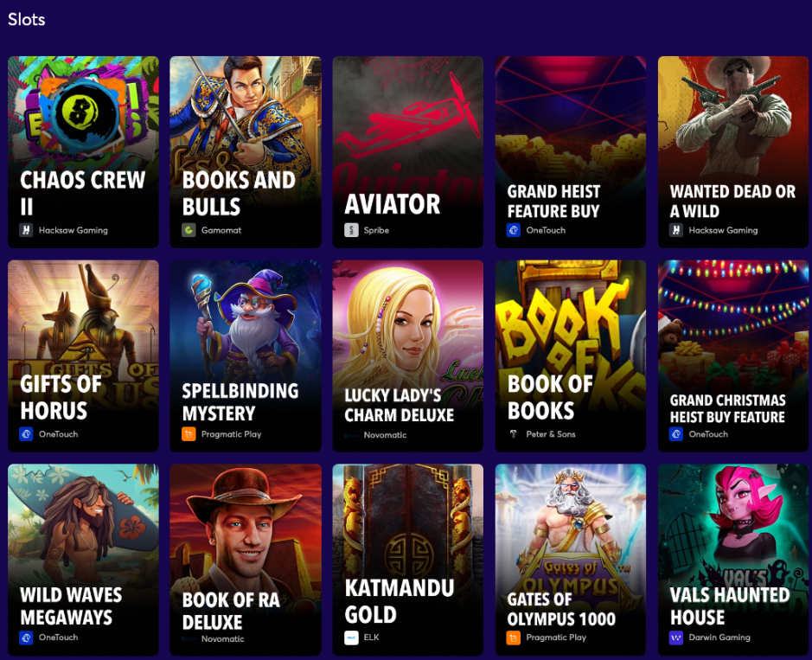Screen dimensions: 812x660
Task: Click the OneTouch label under Wild Waves Megaways
Action: (x=59, y=638)
